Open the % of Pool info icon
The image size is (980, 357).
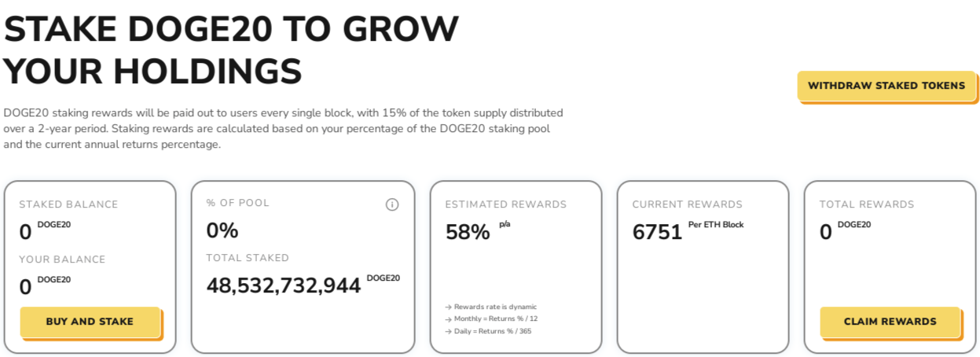point(392,204)
